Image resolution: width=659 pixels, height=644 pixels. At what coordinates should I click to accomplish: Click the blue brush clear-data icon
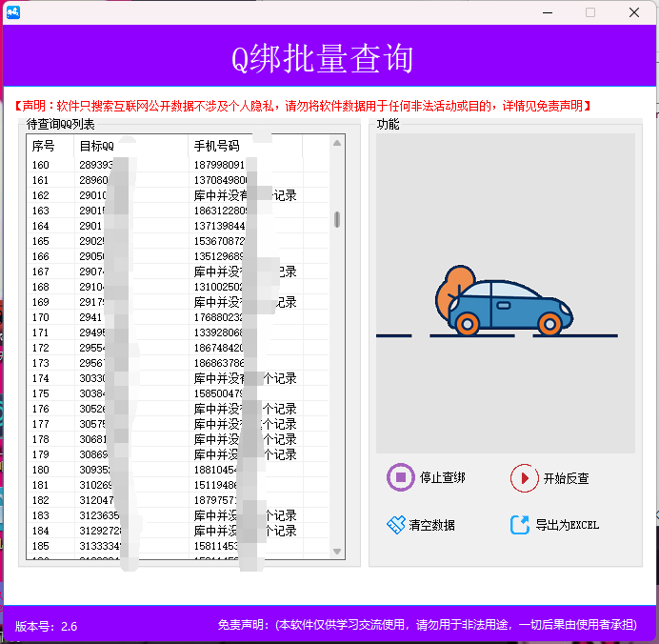point(395,525)
